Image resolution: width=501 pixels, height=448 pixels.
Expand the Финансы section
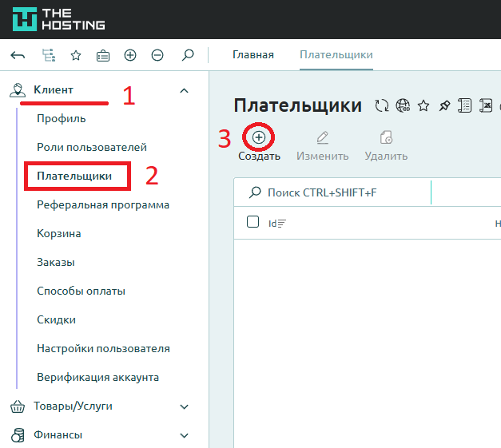pos(185,435)
